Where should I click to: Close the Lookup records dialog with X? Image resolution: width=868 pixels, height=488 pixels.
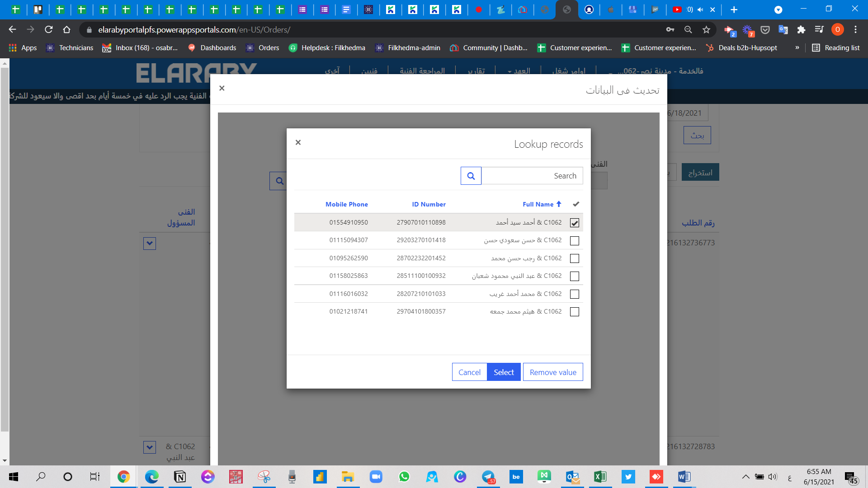tap(298, 142)
